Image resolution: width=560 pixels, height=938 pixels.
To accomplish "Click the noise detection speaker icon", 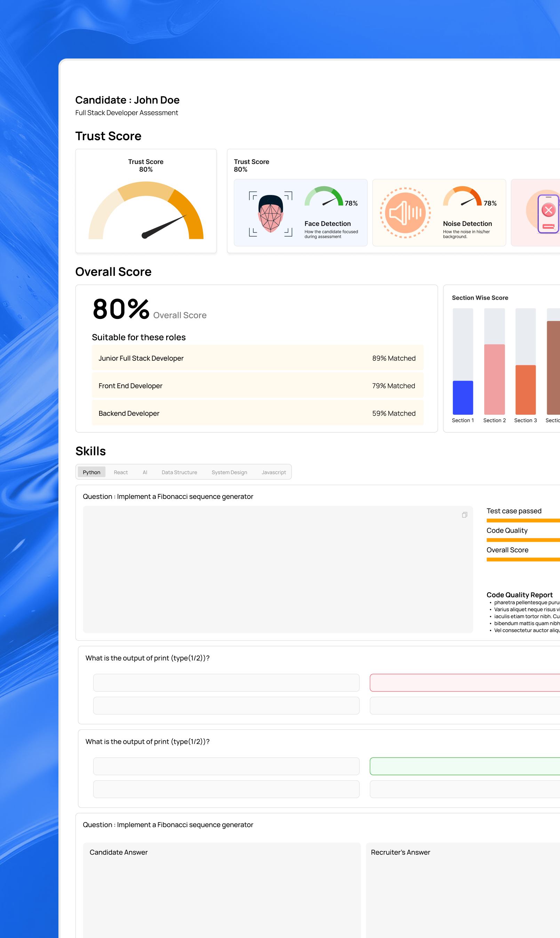I will click(405, 213).
